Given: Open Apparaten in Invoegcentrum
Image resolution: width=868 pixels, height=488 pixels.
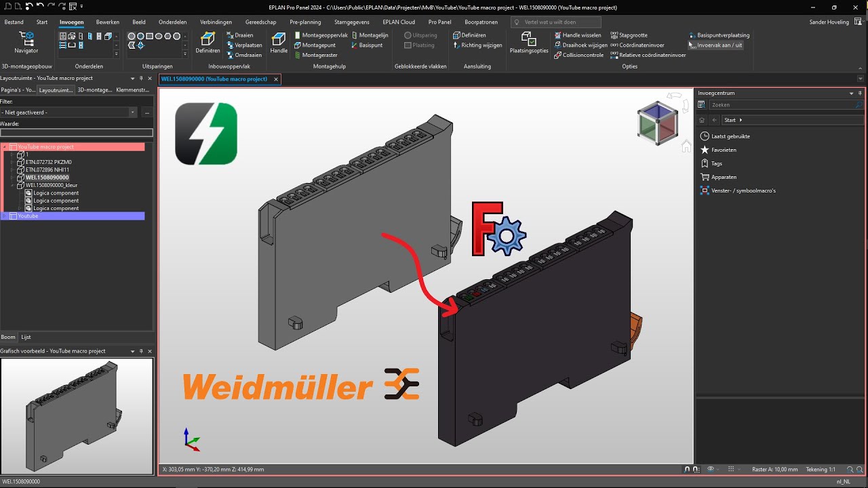Looking at the screenshot, I should tap(718, 177).
